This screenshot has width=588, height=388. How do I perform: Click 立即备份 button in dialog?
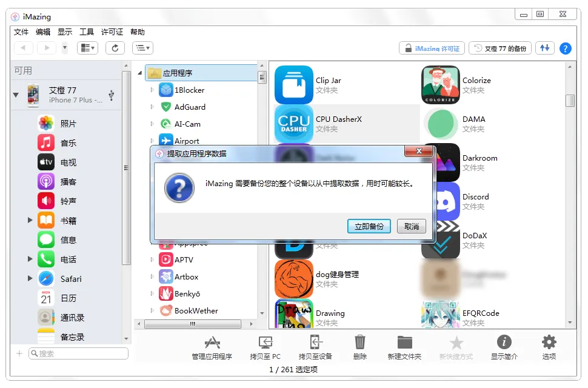pyautogui.click(x=369, y=226)
